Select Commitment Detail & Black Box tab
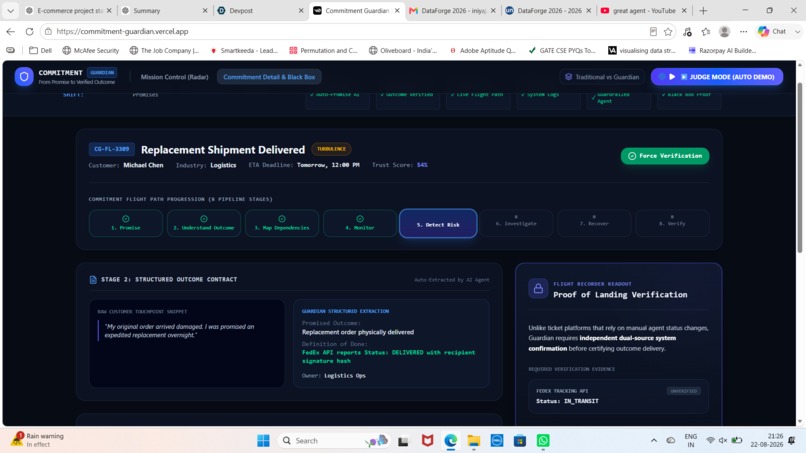Viewport: 806px width, 453px height. [269, 77]
